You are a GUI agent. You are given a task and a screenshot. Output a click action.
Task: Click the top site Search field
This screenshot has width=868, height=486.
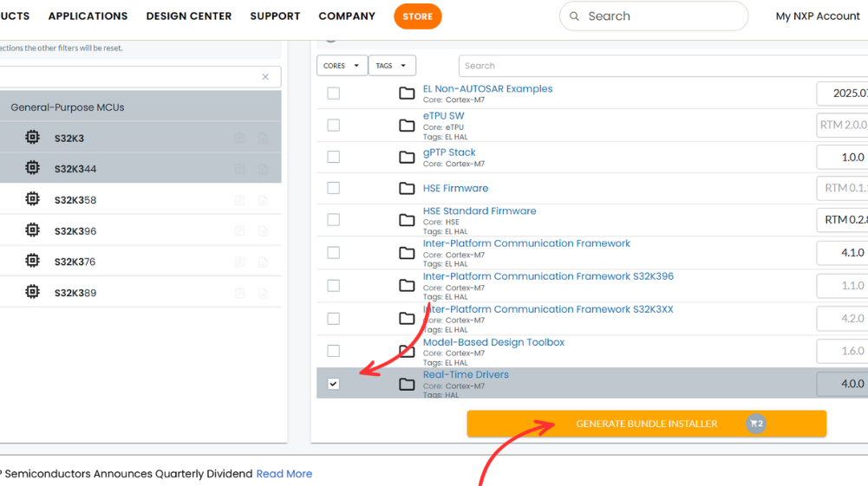tap(654, 16)
